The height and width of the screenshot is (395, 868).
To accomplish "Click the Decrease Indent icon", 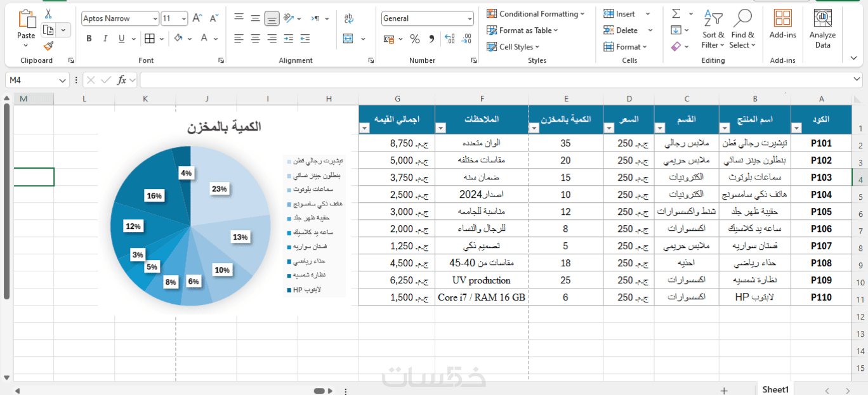I will 289,39.
